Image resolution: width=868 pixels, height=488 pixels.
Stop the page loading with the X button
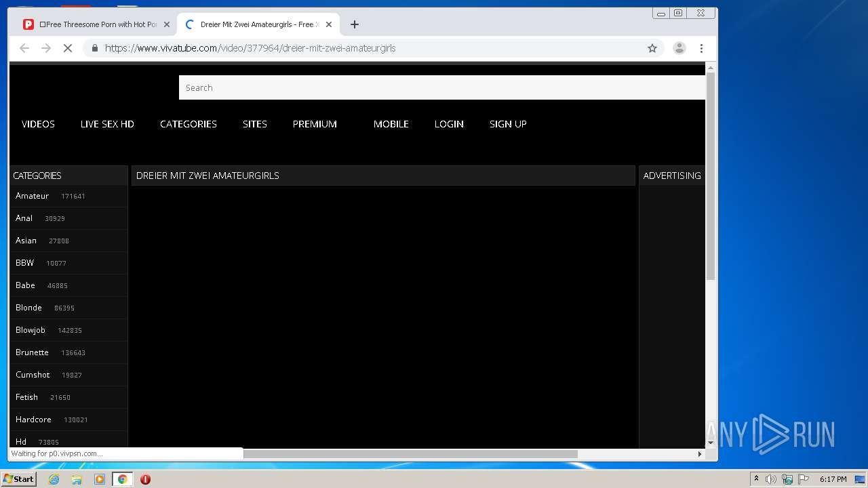point(68,48)
